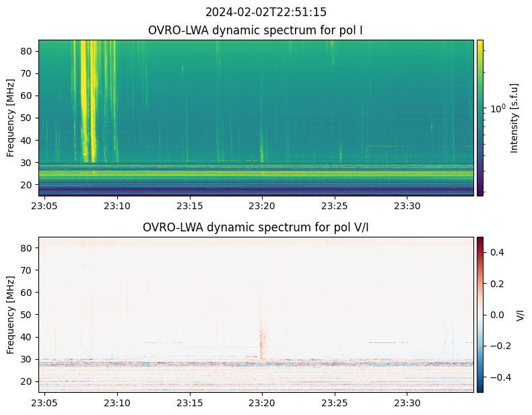Click the Intensity colorbar gradient
The image size is (532, 415).
pyautogui.click(x=480, y=118)
